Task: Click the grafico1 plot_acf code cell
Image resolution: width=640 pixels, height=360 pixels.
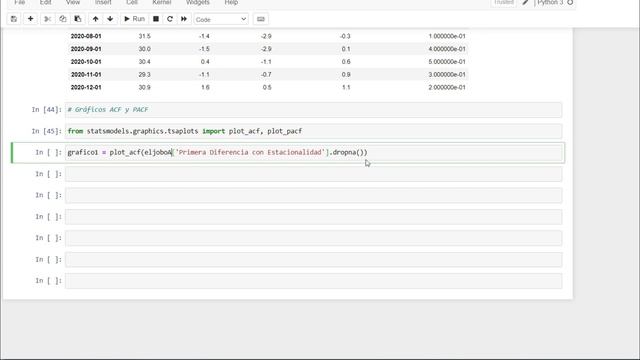Action: (x=313, y=153)
